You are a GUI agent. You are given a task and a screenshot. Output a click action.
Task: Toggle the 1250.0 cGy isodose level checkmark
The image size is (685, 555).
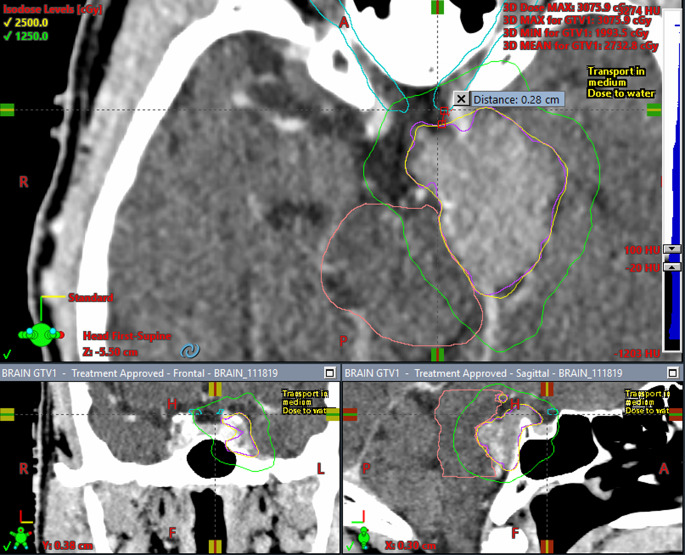pyautogui.click(x=8, y=36)
